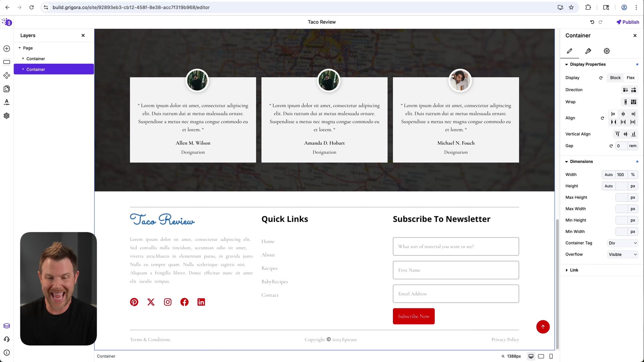Align items to end
The width and height of the screenshot is (644, 362).
coord(633,114)
